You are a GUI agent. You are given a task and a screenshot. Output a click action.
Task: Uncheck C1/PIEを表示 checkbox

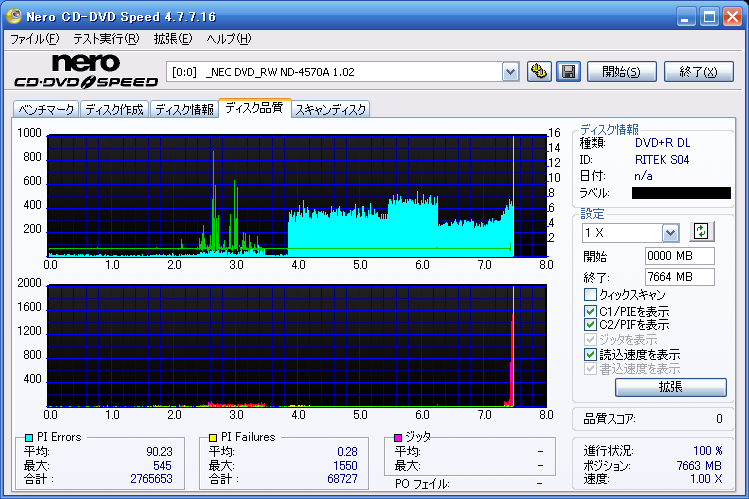coord(590,311)
